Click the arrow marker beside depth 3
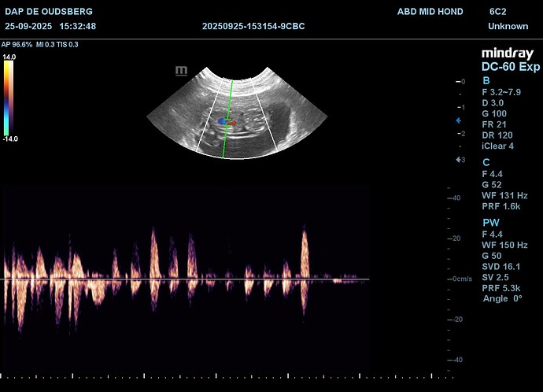This screenshot has width=543, height=392. pos(459,160)
